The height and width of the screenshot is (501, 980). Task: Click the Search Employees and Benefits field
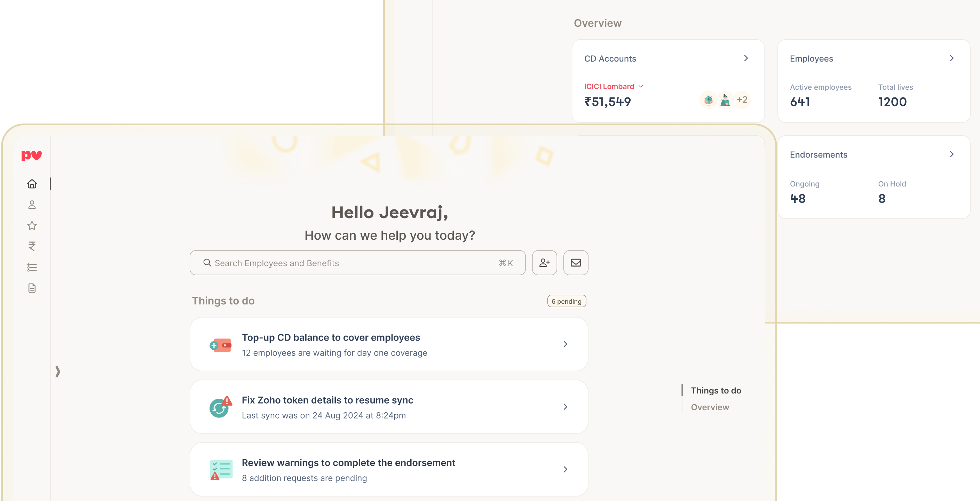(x=358, y=263)
